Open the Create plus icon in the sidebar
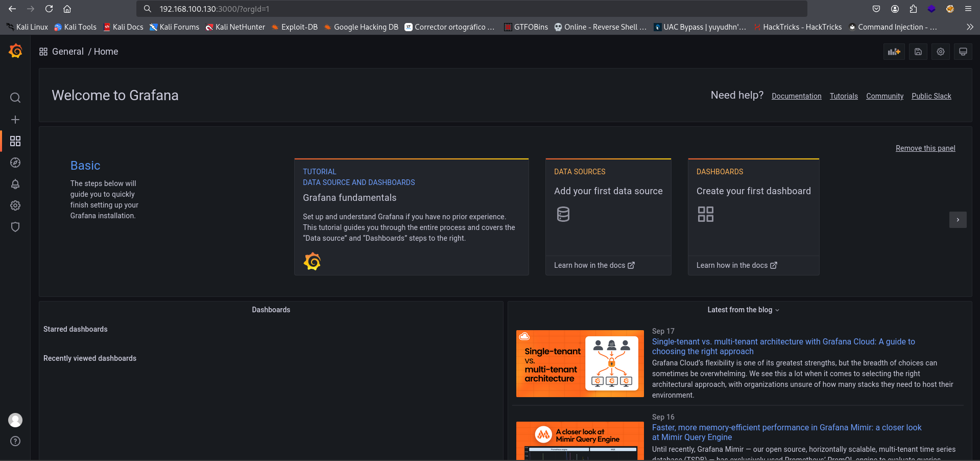 [15, 120]
